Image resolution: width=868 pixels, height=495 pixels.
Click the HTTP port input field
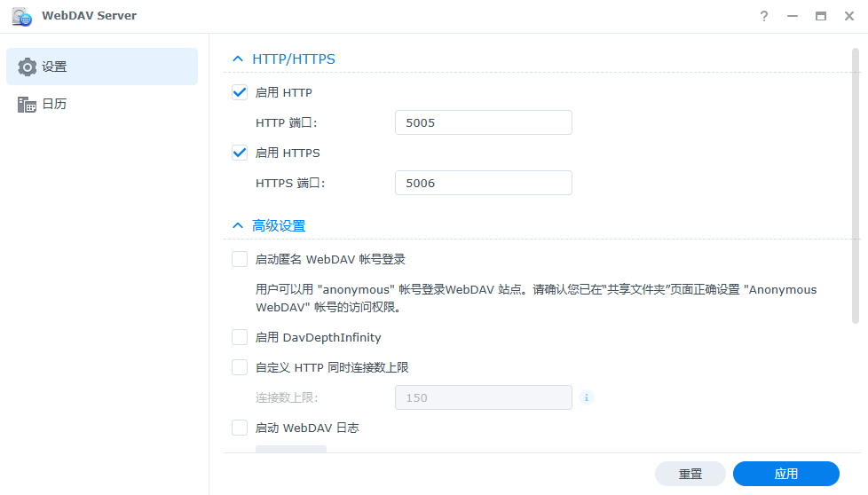(483, 122)
